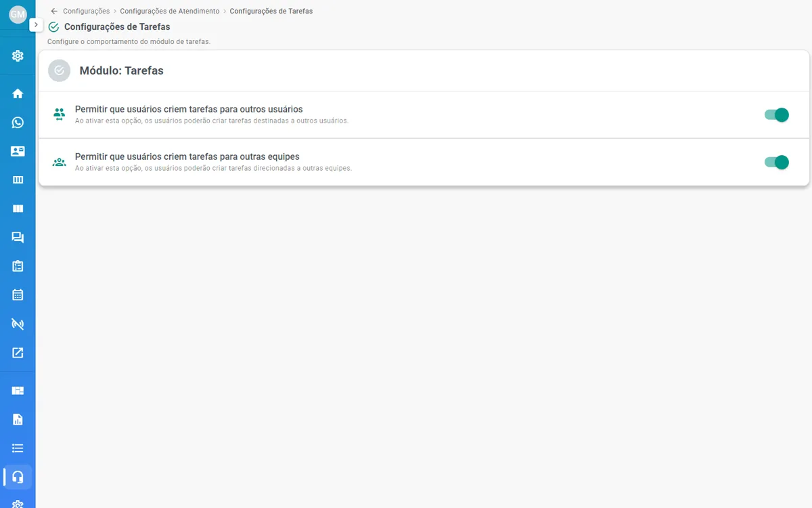Open the clipboard tasks icon in sidebar
Image resolution: width=812 pixels, height=508 pixels.
pos(18,266)
